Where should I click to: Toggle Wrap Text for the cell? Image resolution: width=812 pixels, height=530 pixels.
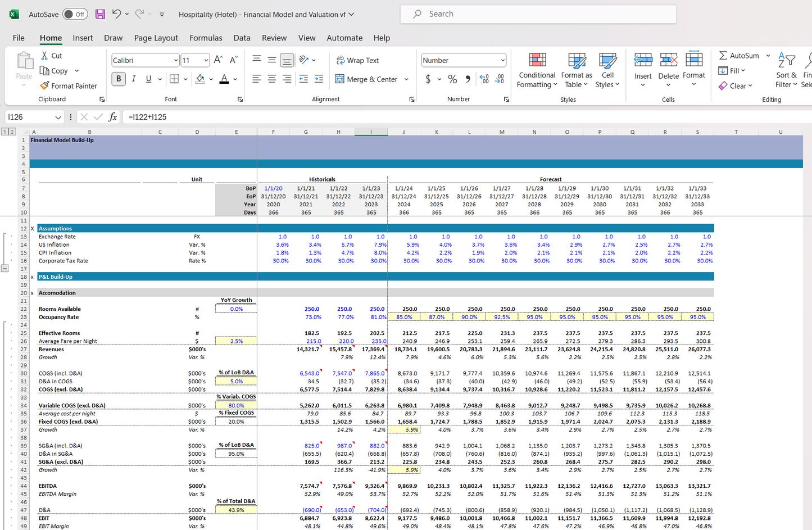coord(357,60)
